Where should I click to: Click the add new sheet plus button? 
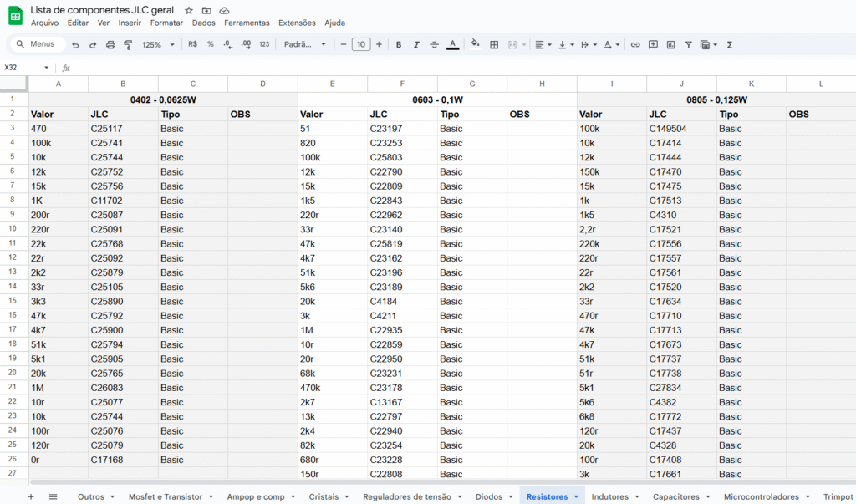click(31, 496)
